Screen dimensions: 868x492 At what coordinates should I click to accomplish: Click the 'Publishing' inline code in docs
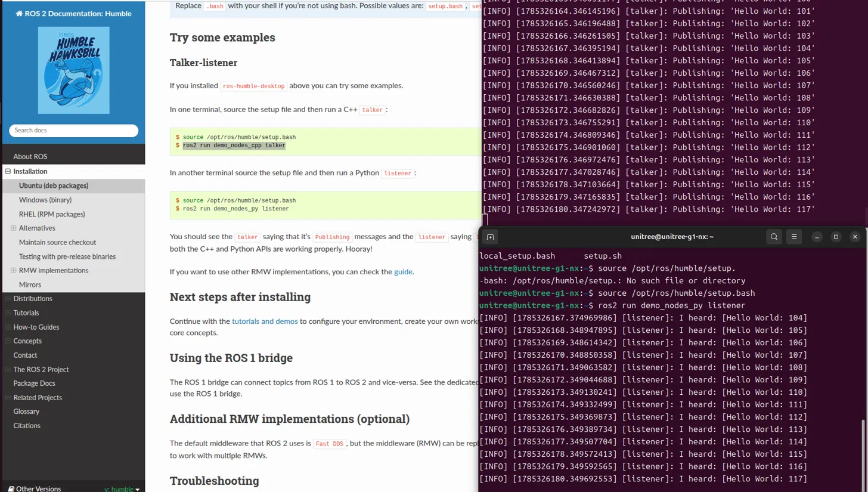(x=332, y=237)
